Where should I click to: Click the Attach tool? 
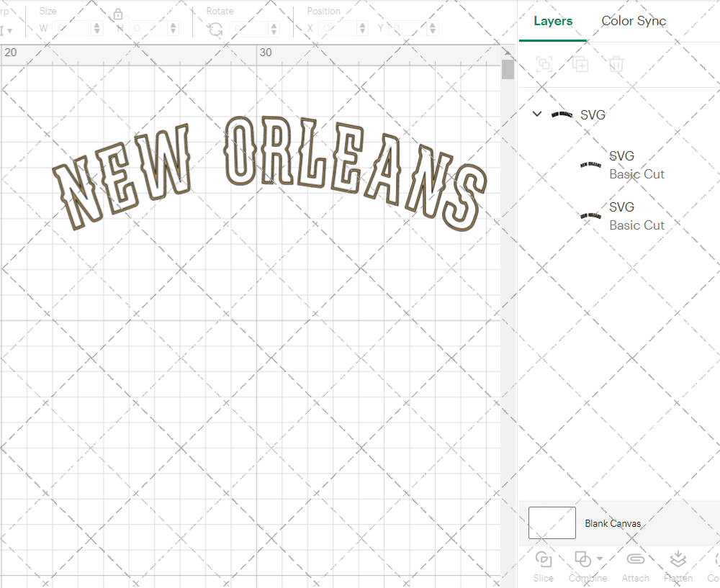pos(636,567)
